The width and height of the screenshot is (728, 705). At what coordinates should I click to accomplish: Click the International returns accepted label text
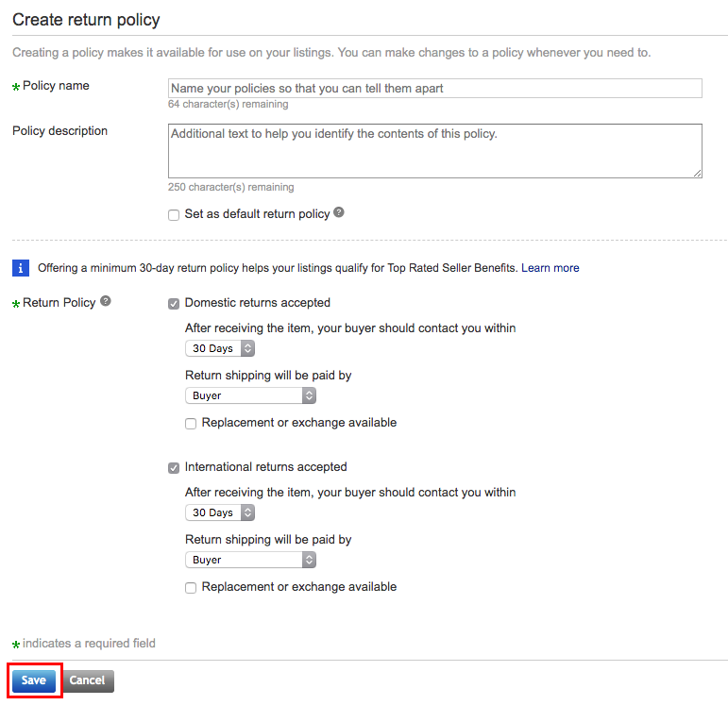(266, 467)
